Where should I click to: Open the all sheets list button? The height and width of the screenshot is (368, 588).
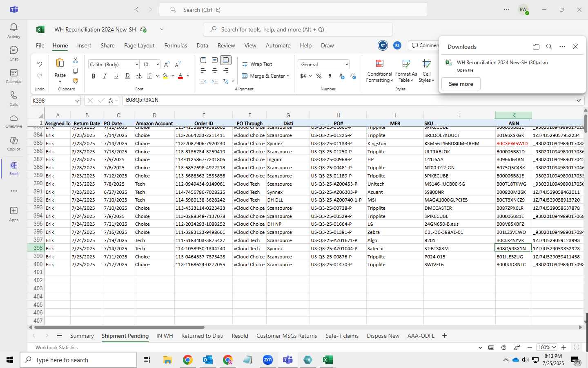tap(60, 336)
